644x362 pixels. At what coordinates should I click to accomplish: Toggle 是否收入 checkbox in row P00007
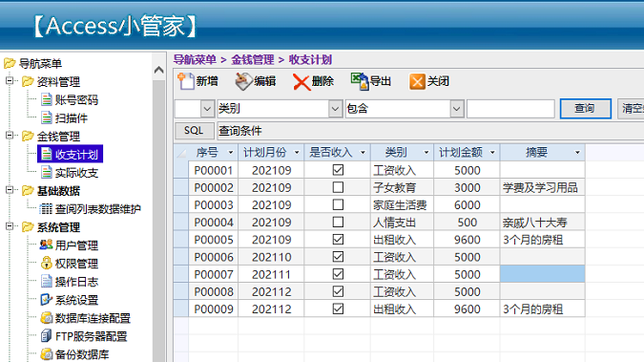[x=338, y=274]
